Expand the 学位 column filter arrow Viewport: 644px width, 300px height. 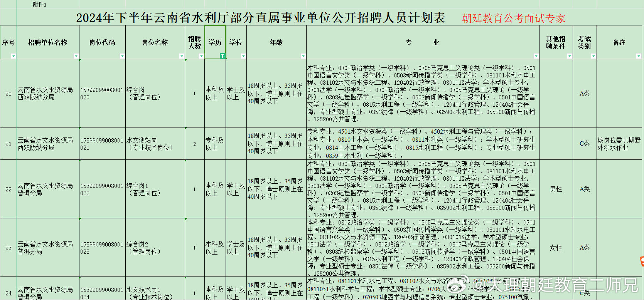[243, 56]
